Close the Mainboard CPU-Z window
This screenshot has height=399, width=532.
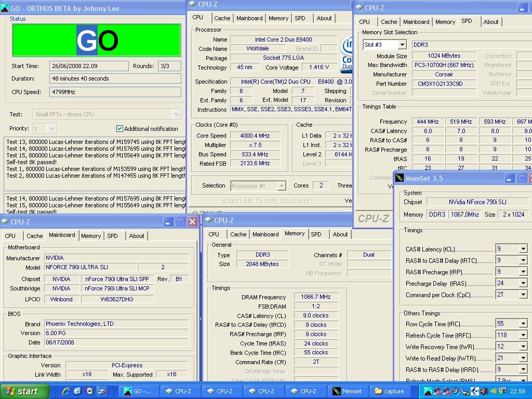192,221
